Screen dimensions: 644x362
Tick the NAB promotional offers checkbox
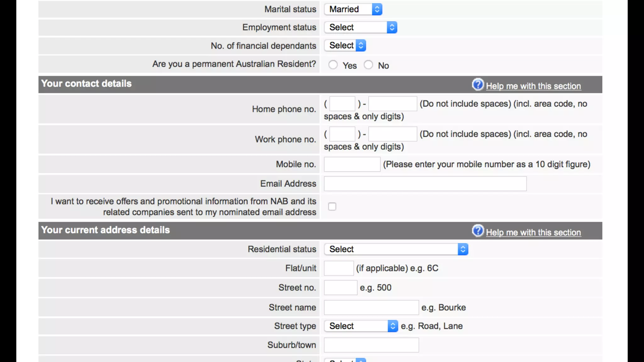[332, 206]
